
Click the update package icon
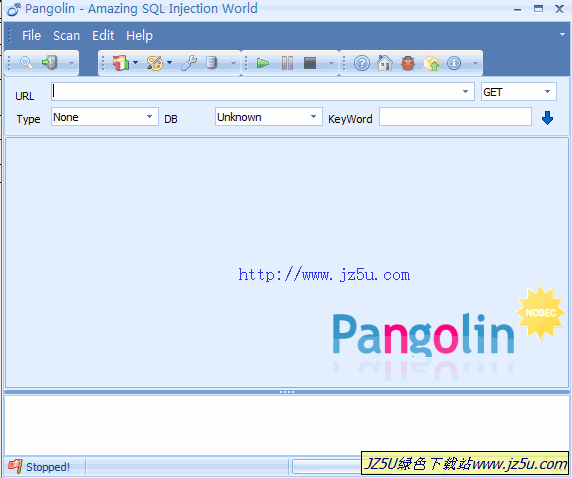pyautogui.click(x=431, y=63)
